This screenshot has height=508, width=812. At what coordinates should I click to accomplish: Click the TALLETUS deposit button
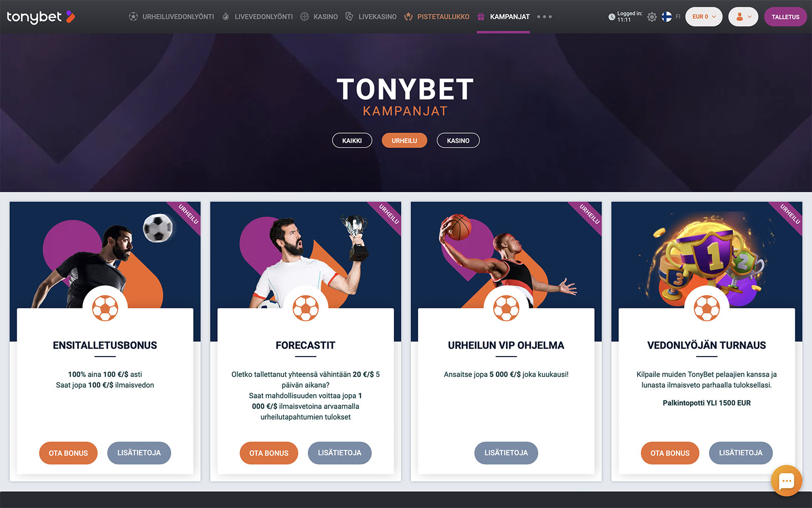[786, 17]
